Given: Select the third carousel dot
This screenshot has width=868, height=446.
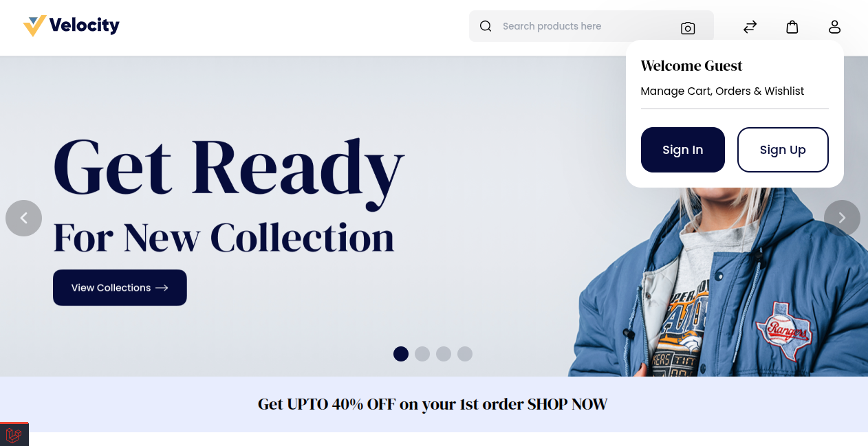Looking at the screenshot, I should [x=444, y=354].
